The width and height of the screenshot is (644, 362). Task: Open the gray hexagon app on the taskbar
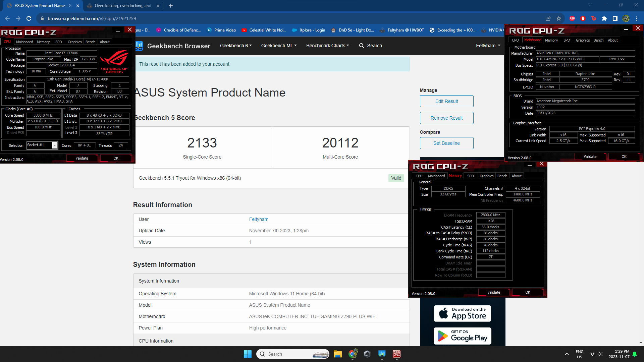tap(367, 354)
